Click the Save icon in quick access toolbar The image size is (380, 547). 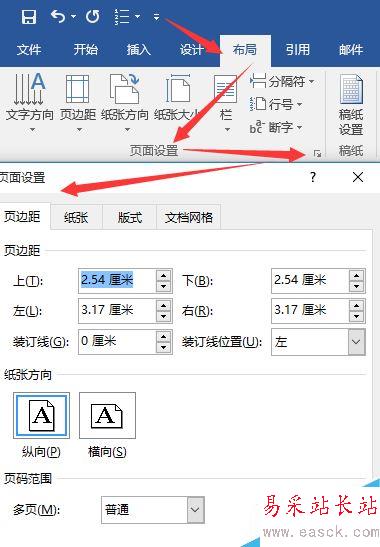click(x=29, y=16)
